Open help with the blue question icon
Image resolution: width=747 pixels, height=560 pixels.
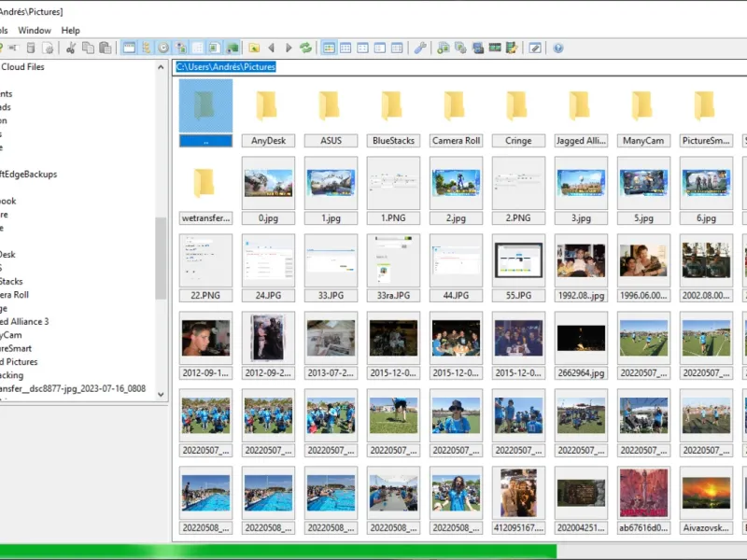coord(558,48)
